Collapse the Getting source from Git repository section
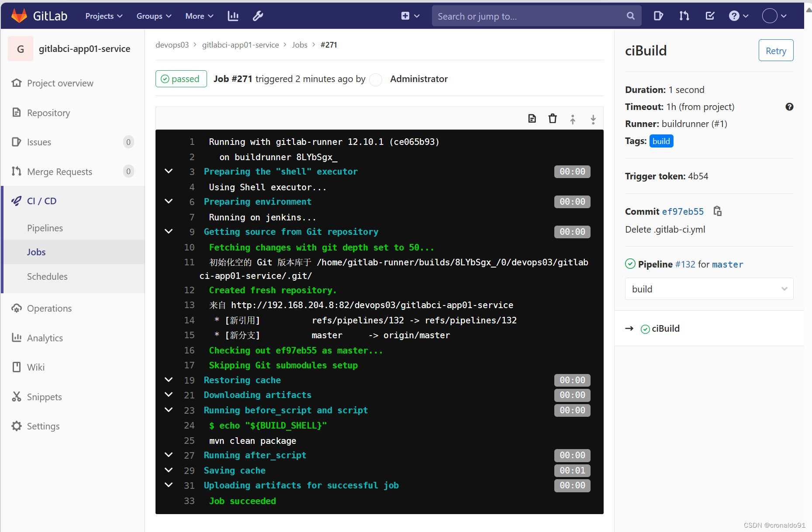The height and width of the screenshot is (532, 812). tap(169, 231)
